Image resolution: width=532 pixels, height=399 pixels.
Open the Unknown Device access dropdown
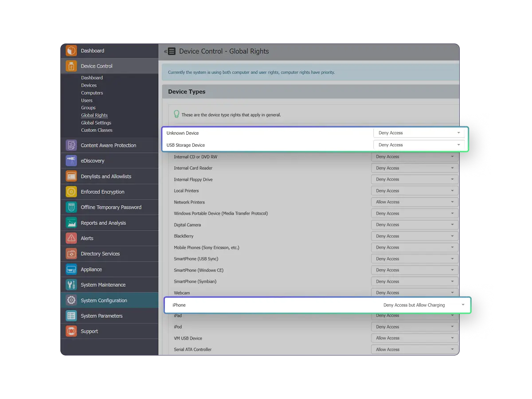(x=419, y=133)
